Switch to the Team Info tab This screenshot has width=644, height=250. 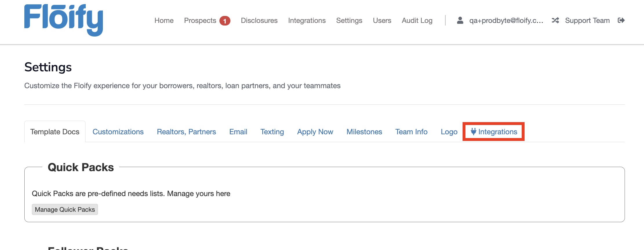coord(411,132)
